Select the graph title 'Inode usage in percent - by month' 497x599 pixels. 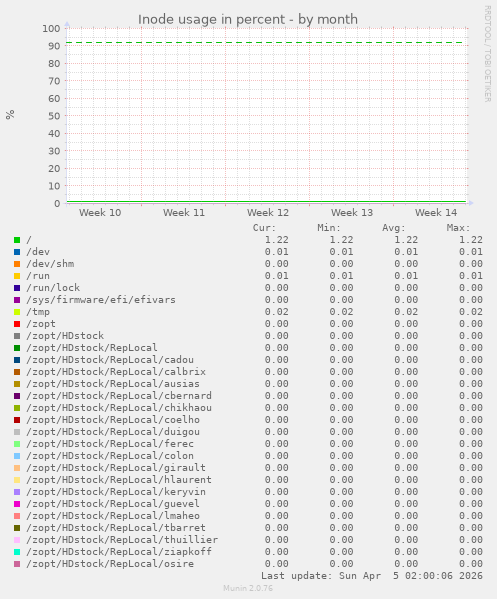(x=248, y=19)
